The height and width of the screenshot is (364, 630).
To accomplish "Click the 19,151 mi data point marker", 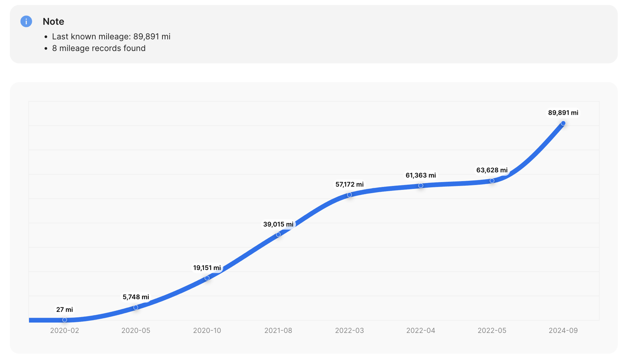I will (x=207, y=278).
